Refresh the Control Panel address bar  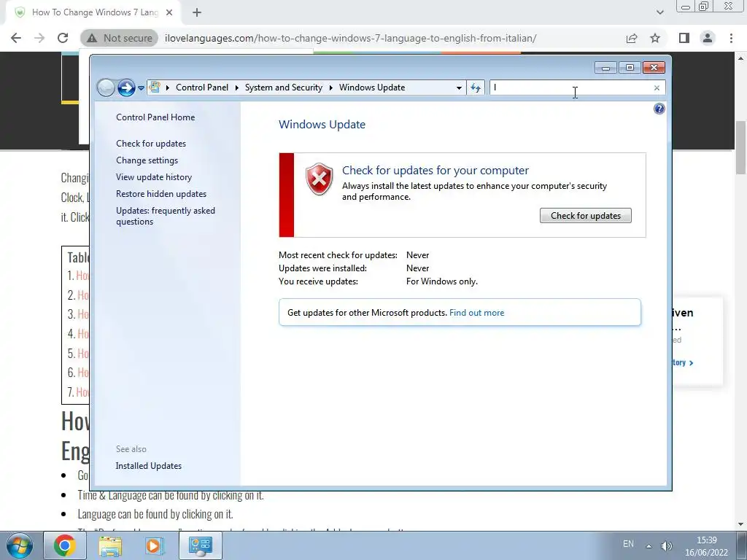click(x=476, y=87)
